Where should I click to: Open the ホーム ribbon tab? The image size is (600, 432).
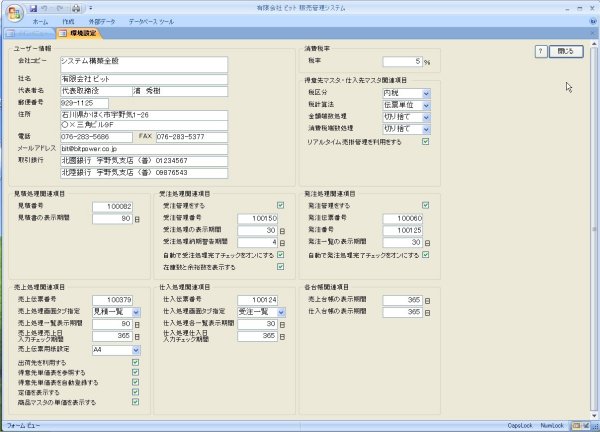tap(41, 22)
